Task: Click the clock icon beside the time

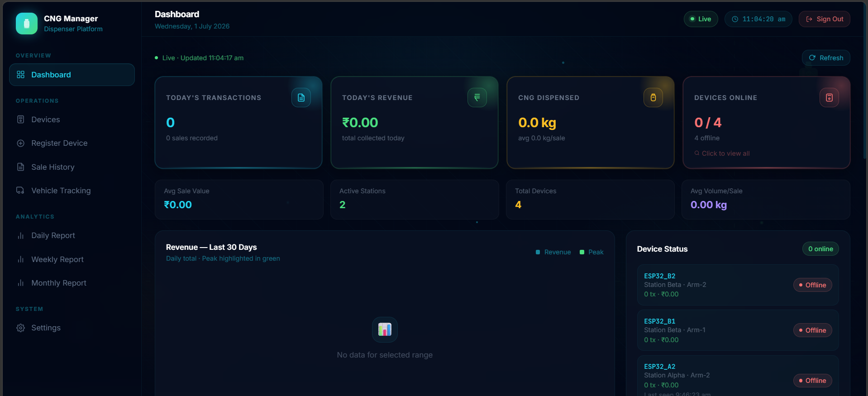Action: [735, 19]
